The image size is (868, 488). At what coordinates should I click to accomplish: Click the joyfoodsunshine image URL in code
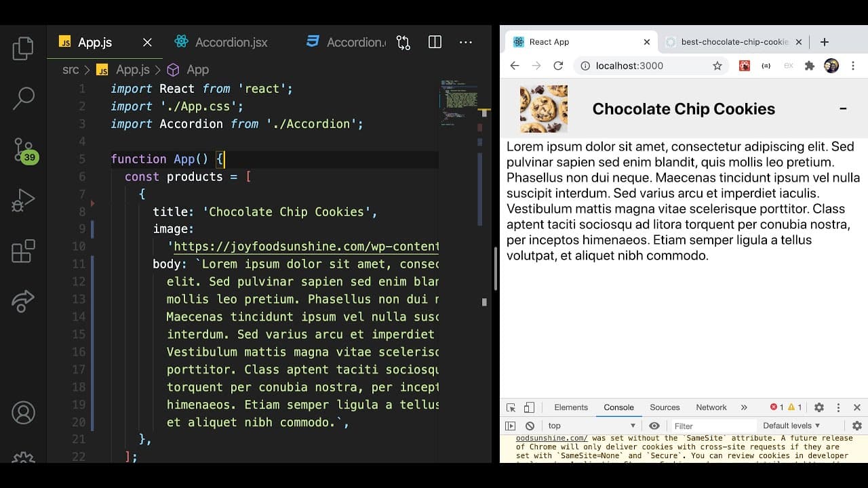(x=307, y=247)
